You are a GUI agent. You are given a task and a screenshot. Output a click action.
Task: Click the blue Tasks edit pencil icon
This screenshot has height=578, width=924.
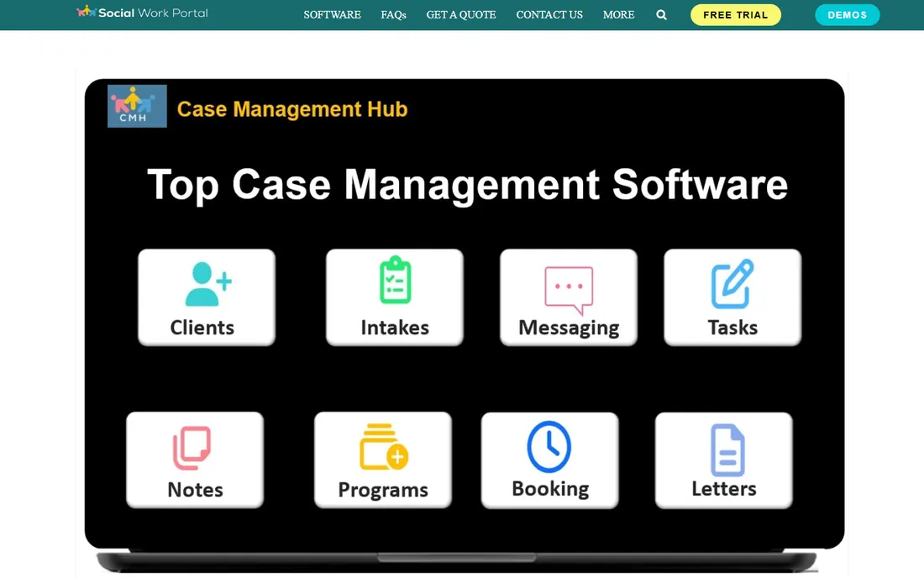(x=732, y=283)
